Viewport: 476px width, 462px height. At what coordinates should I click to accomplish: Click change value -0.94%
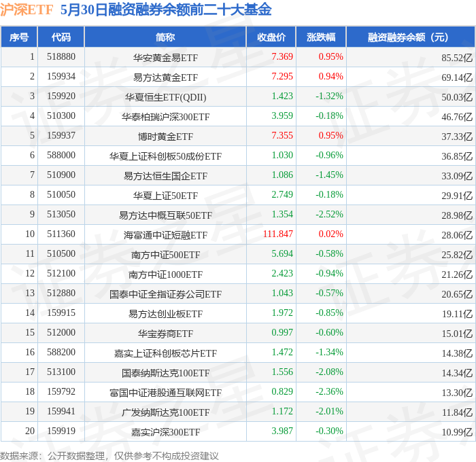coord(329,274)
